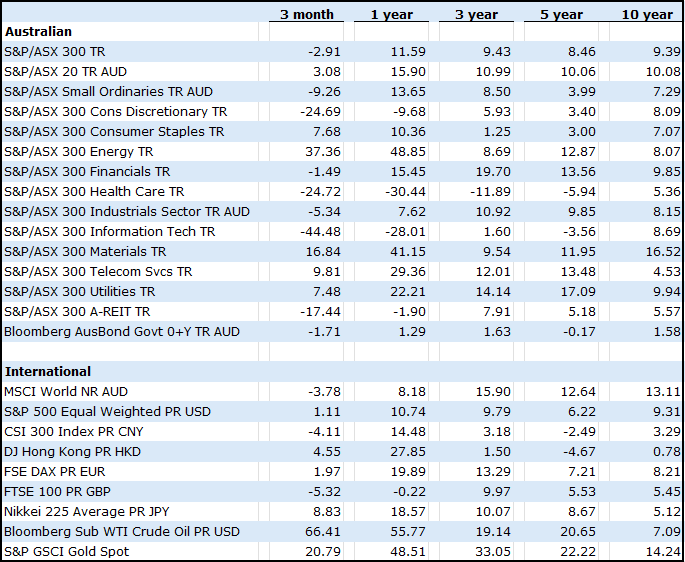The image size is (685, 562).
Task: Click the Nikkei 225 3 month value 8.83
Action: 327,512
